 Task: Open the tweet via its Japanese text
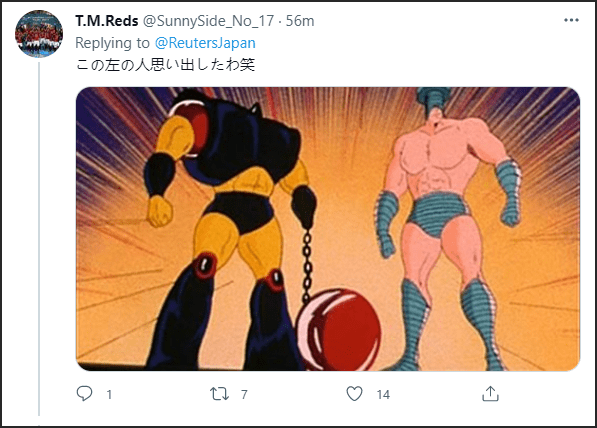tap(166, 64)
